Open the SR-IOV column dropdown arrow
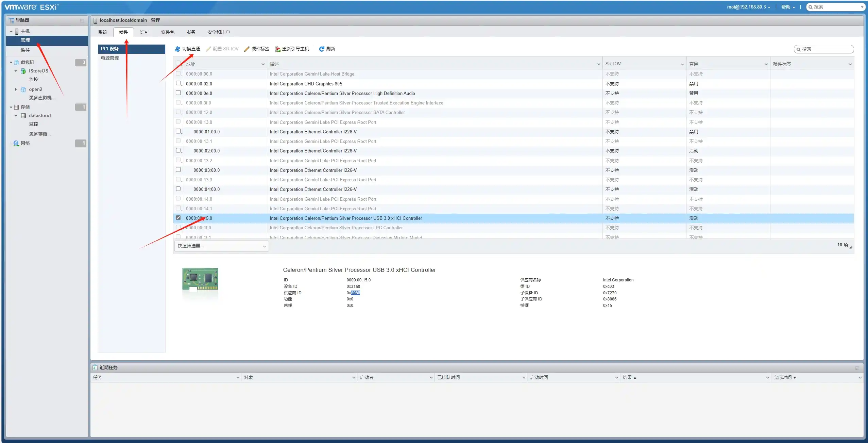Viewport: 868px width, 443px height. (x=682, y=64)
